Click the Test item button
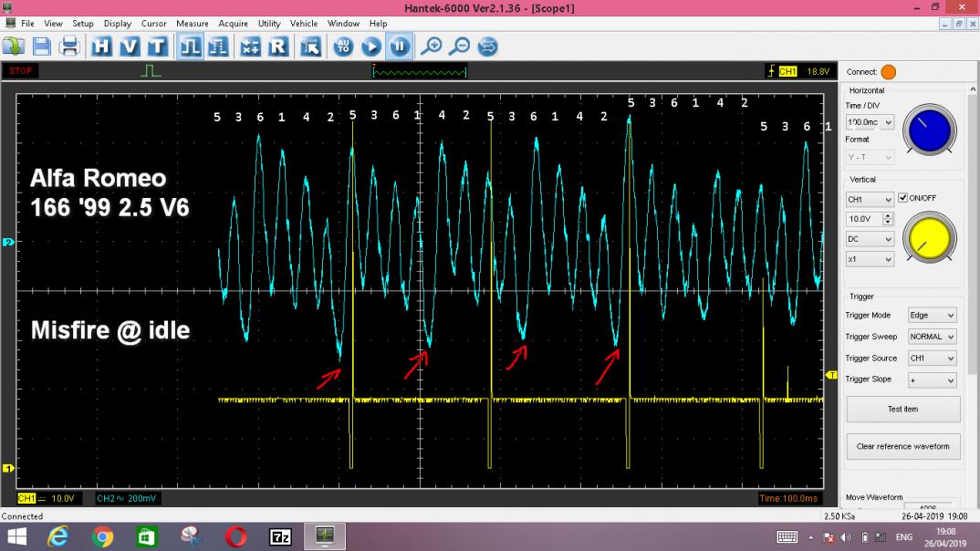Image resolution: width=980 pixels, height=551 pixels. [x=902, y=409]
